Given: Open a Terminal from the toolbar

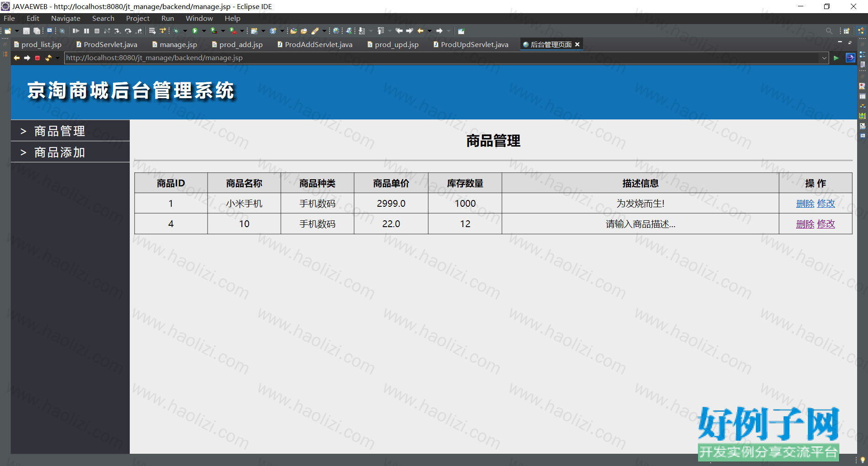Looking at the screenshot, I should pyautogui.click(x=50, y=31).
